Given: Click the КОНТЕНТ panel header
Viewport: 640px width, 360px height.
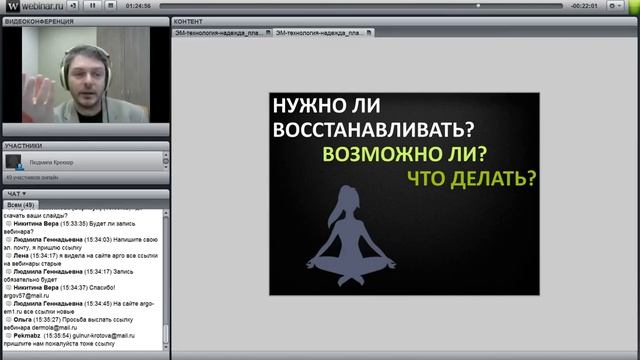Looking at the screenshot, I should [x=404, y=22].
